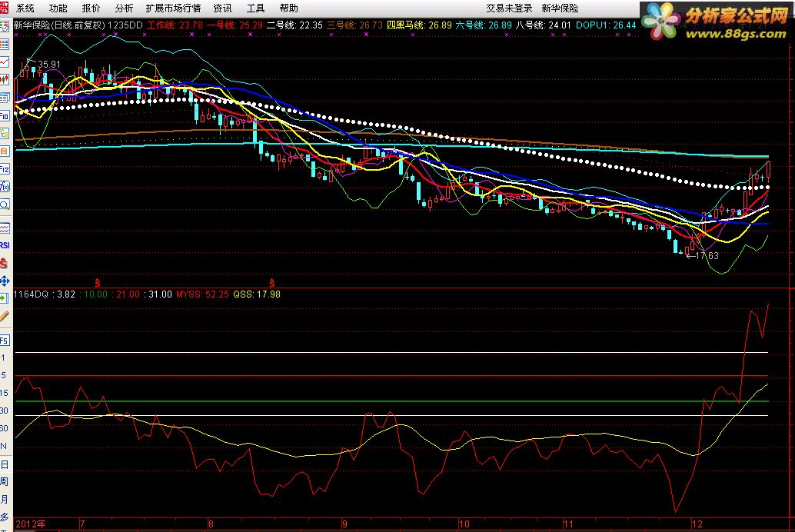Switch to 1-minute period

click(x=4, y=358)
